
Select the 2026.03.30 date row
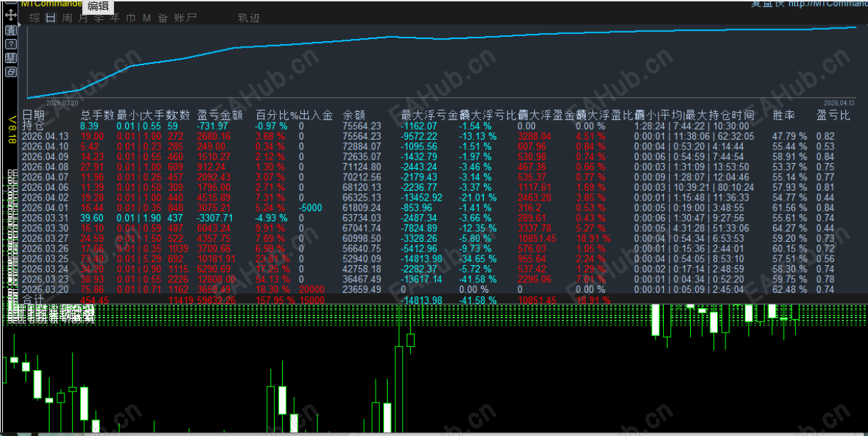45,228
